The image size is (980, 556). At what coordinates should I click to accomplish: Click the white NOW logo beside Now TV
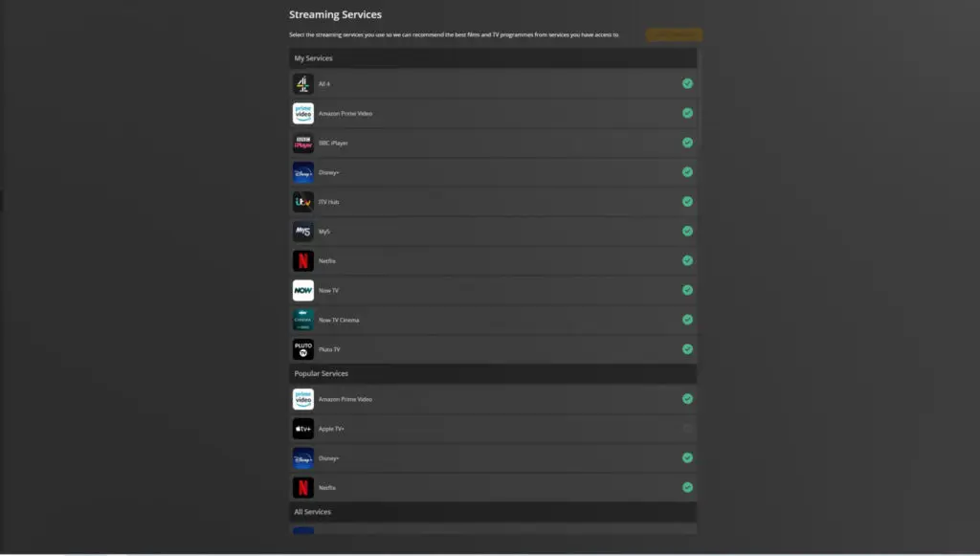(303, 291)
